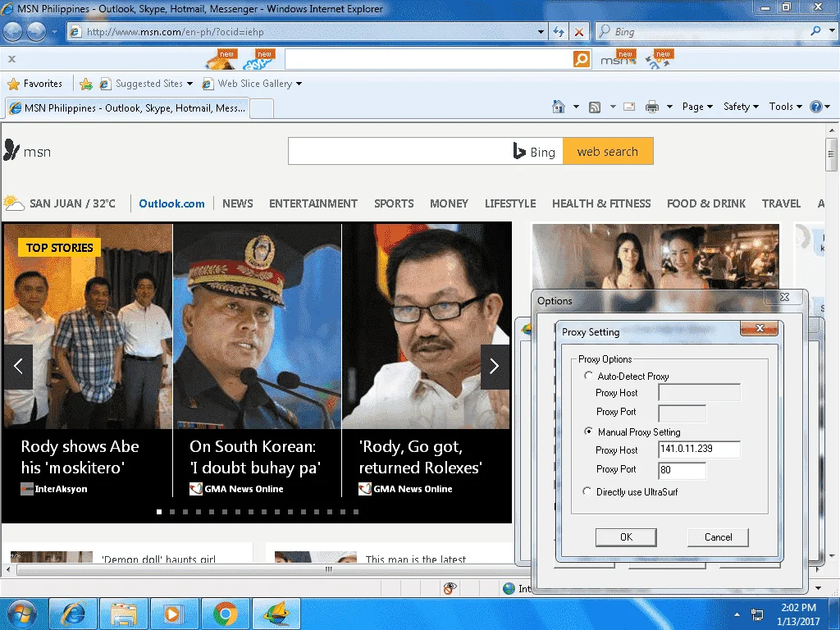
Task: Open the Print dropdown arrow
Action: tap(669, 107)
